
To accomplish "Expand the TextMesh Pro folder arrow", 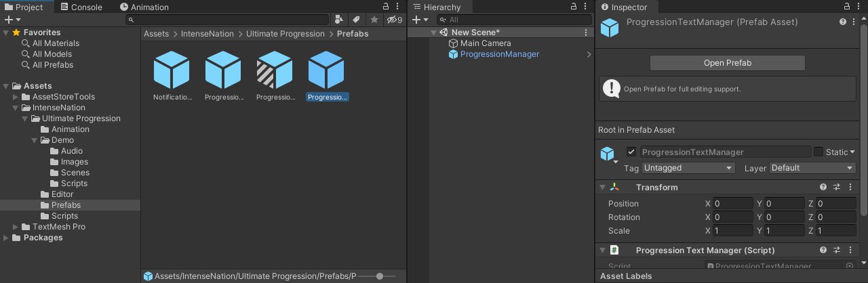I will [x=16, y=227].
